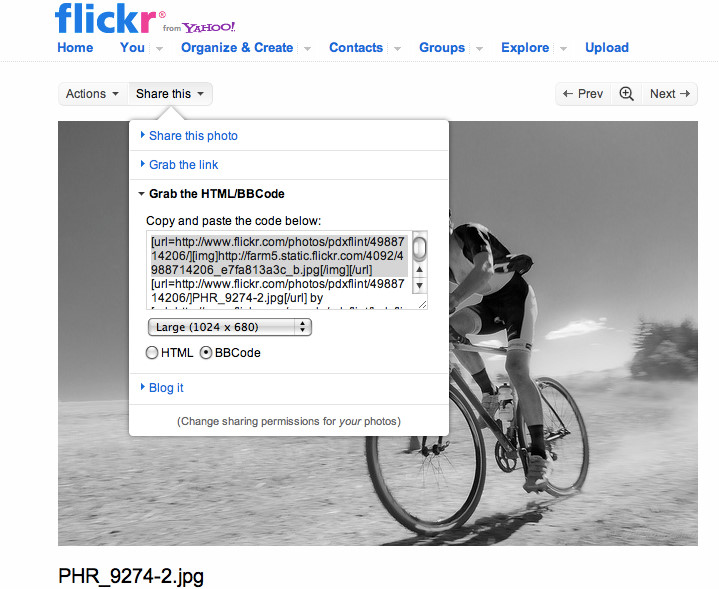Image resolution: width=719 pixels, height=589 pixels.
Task: Open the arrow next to Organize & Create
Action: (307, 48)
